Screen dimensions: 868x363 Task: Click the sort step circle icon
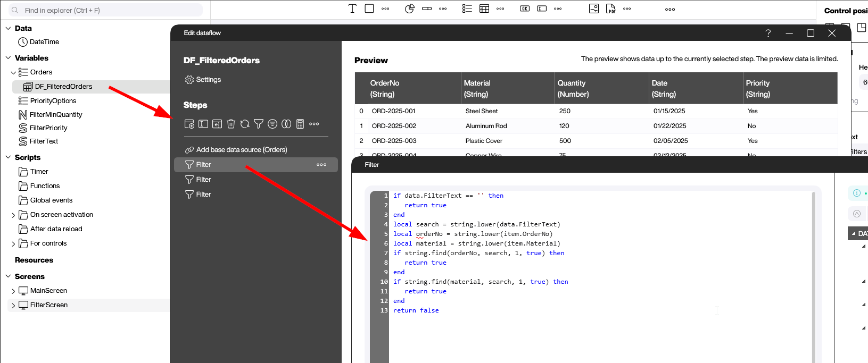tap(272, 124)
